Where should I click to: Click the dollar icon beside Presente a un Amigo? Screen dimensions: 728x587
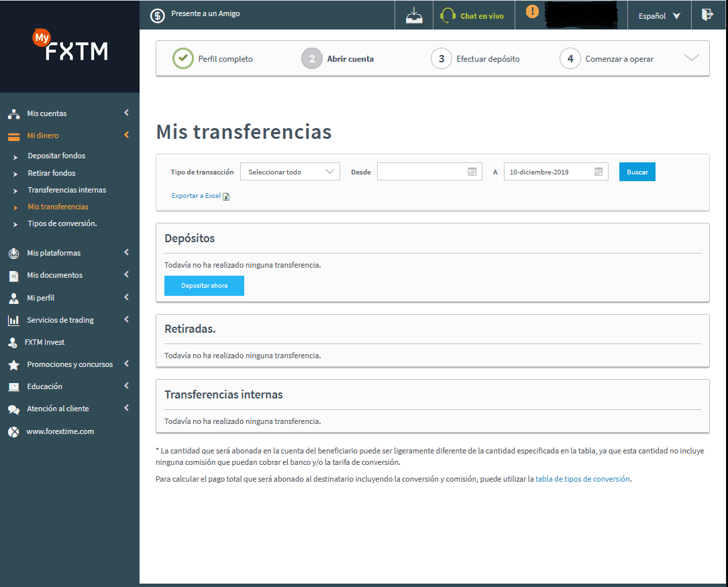[x=157, y=15]
